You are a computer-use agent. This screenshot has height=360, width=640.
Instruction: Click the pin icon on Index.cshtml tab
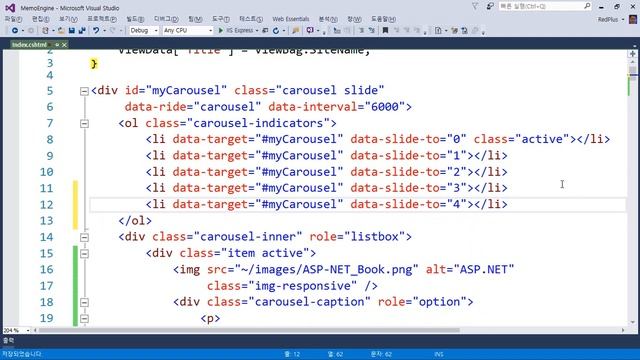coord(57,44)
